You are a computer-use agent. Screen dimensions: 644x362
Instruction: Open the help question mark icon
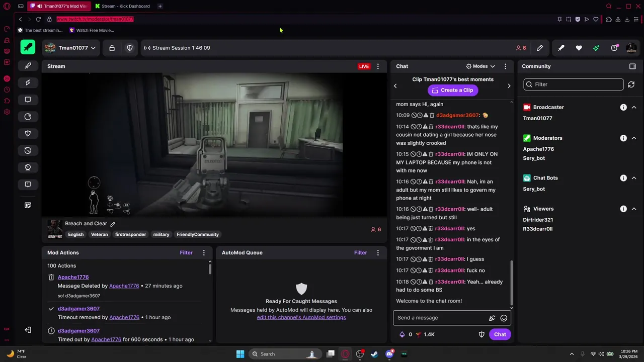click(614, 48)
